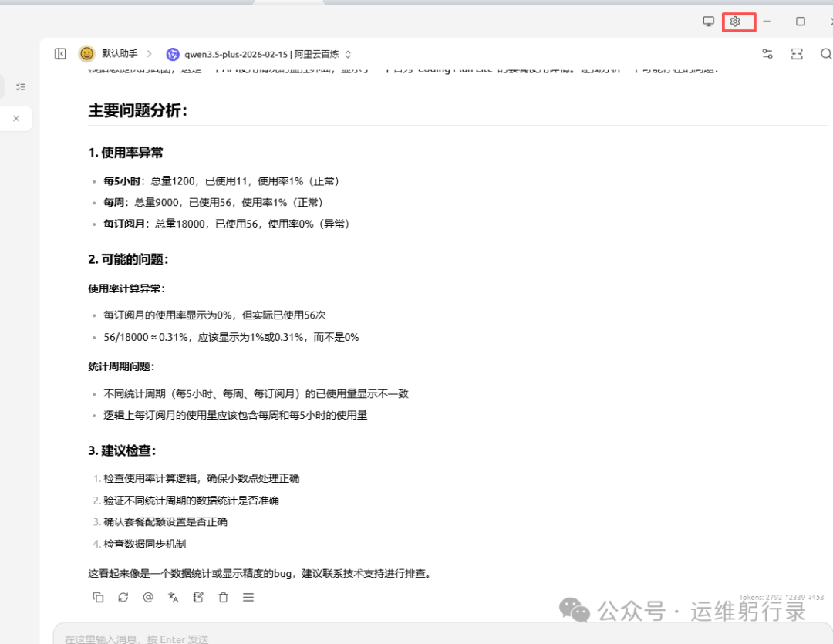Toggle the checklist icon in sidebar
Screen dimensions: 833x644
[21, 87]
